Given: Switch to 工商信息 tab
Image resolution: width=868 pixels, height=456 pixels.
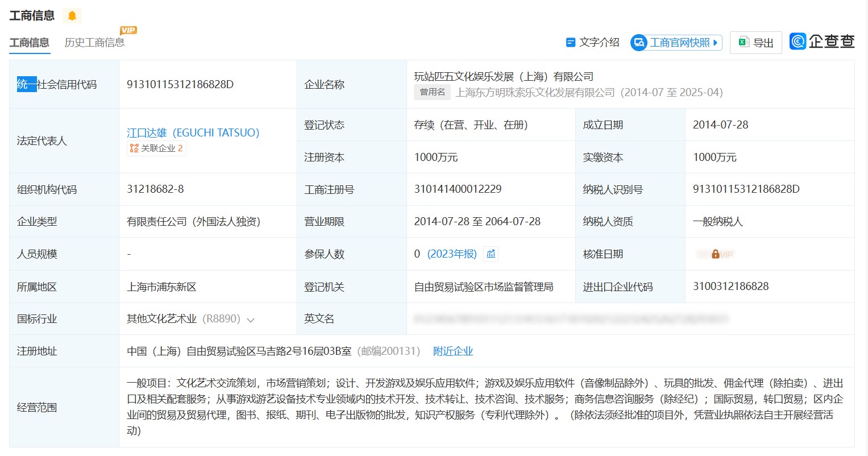Looking at the screenshot, I should pos(30,43).
